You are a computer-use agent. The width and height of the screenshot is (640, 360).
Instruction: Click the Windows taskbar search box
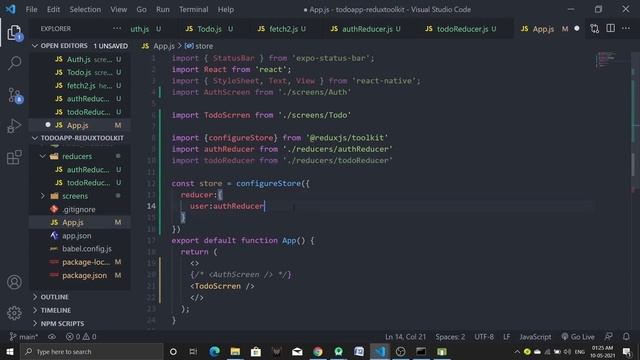[91, 351]
